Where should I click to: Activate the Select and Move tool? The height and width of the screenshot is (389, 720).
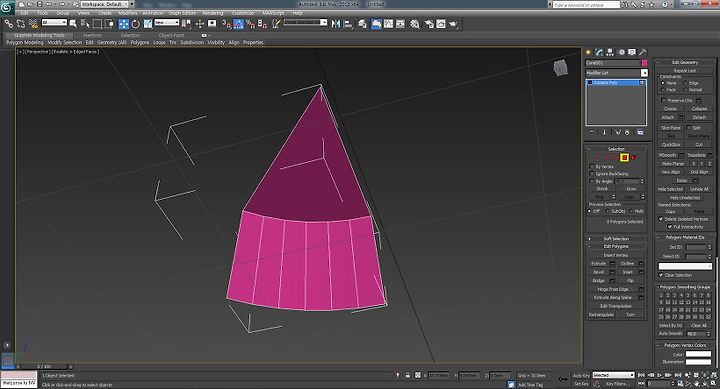coord(124,24)
